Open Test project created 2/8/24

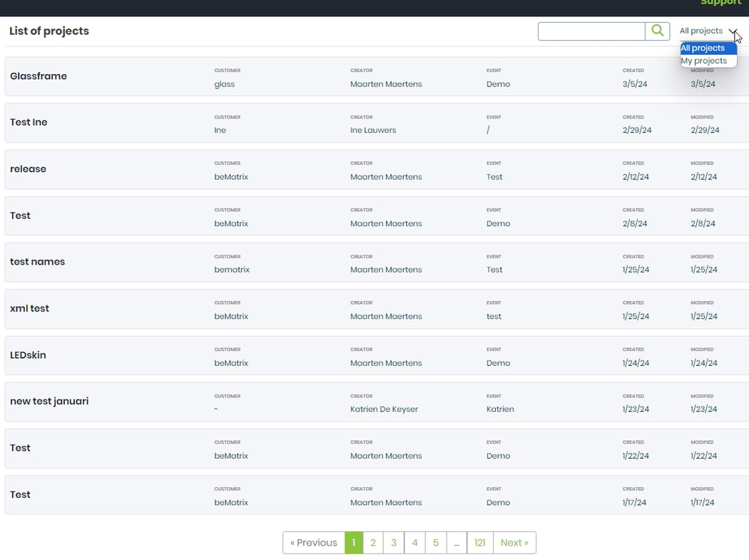(20, 215)
